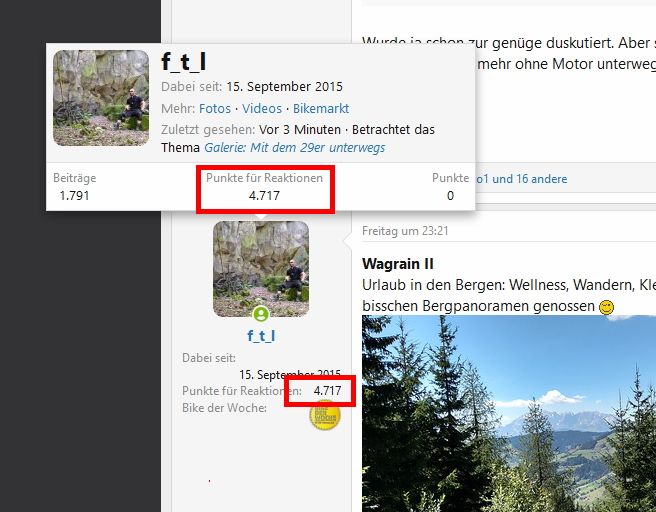Click the Punkte value 0 in popup
This screenshot has height=512, width=656.
pos(450,196)
